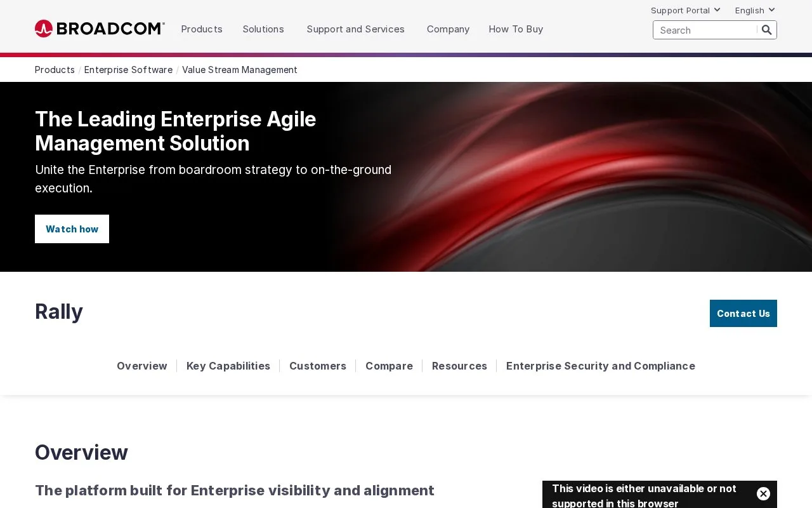
Task: Switch to Key Capabilities tab
Action: point(228,366)
